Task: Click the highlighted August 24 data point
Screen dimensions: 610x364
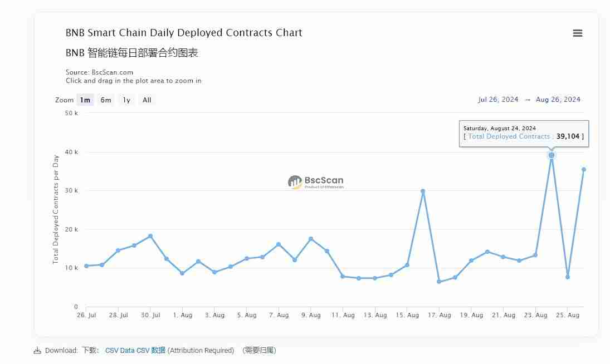Action: [551, 155]
